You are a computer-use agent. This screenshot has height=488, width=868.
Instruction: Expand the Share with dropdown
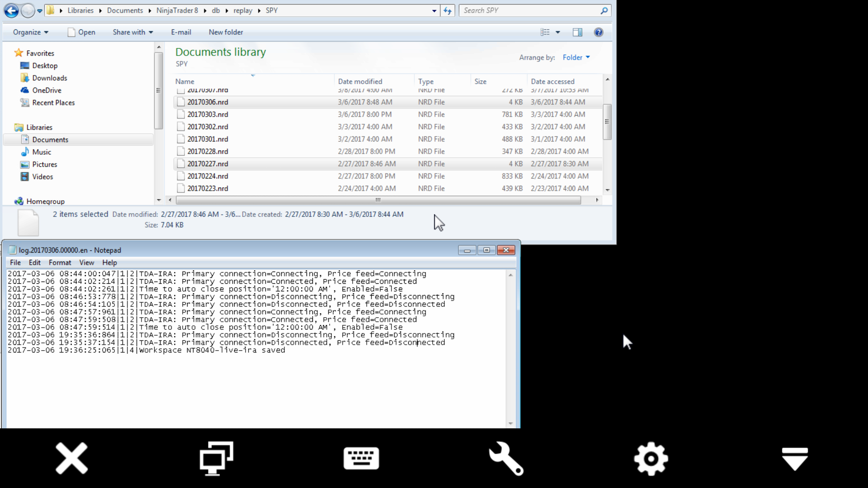133,32
